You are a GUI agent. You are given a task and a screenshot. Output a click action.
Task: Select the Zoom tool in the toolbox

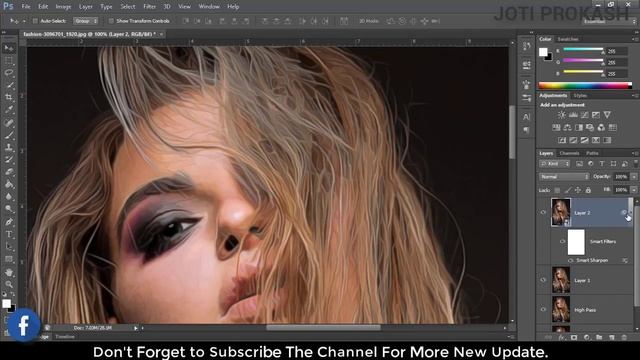(x=9, y=284)
